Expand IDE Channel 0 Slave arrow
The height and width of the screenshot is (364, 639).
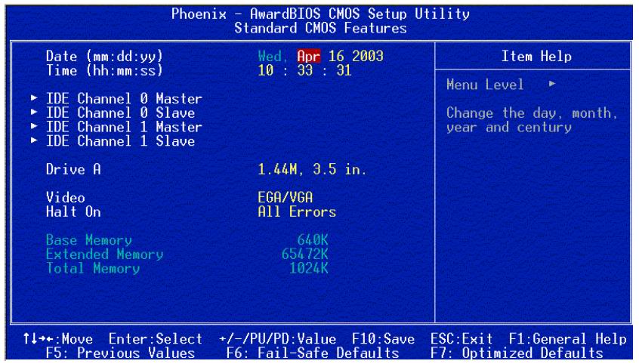[x=34, y=112]
